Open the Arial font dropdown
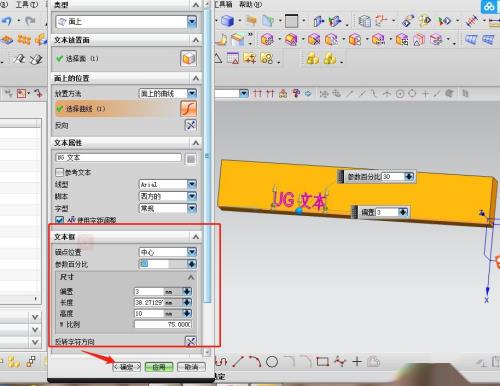Viewport: 500px width, 386px height. click(x=192, y=184)
